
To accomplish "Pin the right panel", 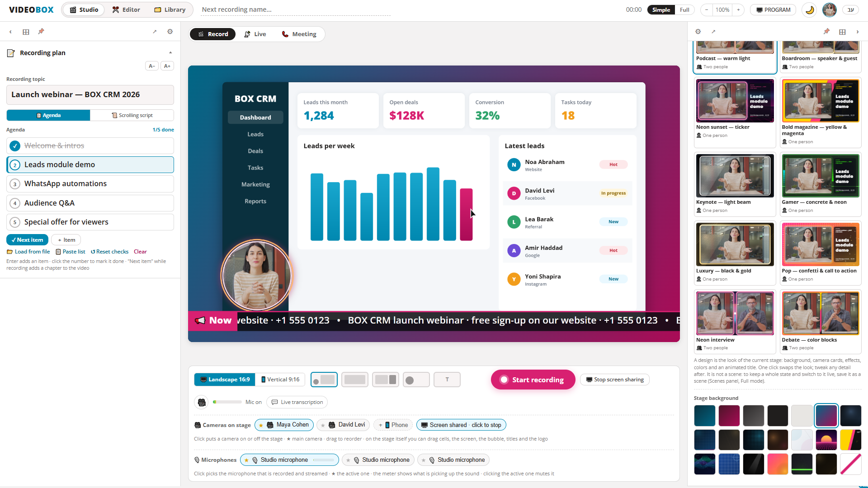I will tap(826, 32).
